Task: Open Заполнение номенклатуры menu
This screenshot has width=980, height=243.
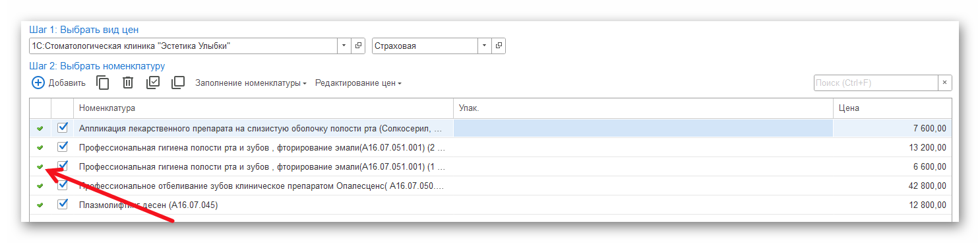Action: (251, 83)
